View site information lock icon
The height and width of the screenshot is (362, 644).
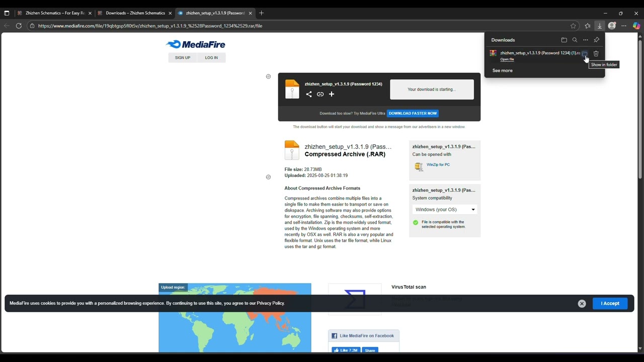(32, 26)
